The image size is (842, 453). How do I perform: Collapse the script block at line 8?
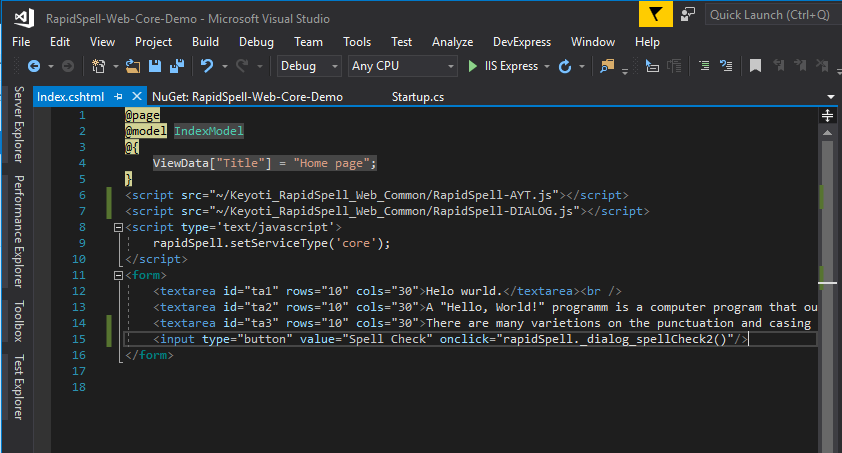point(119,227)
